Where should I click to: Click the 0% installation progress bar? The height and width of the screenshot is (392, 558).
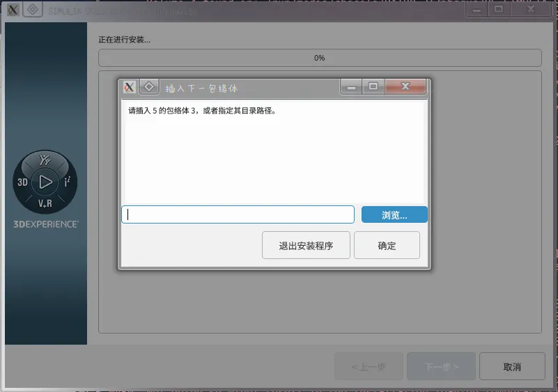320,58
